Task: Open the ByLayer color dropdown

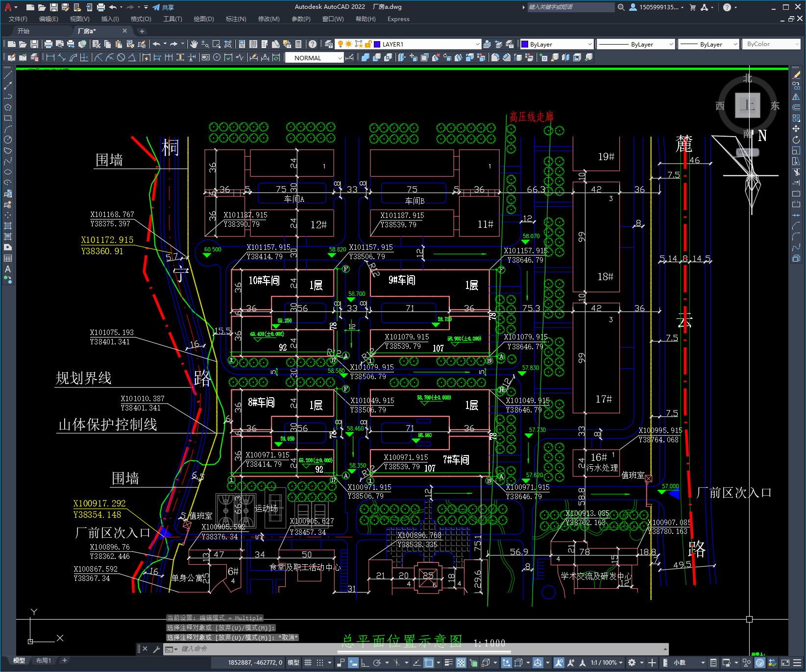Action: [589, 44]
